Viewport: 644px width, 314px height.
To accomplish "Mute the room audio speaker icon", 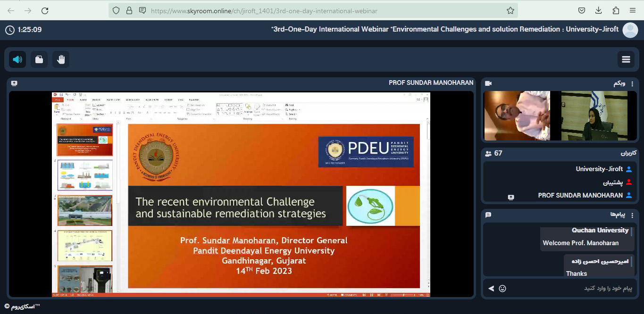I will [x=17, y=59].
